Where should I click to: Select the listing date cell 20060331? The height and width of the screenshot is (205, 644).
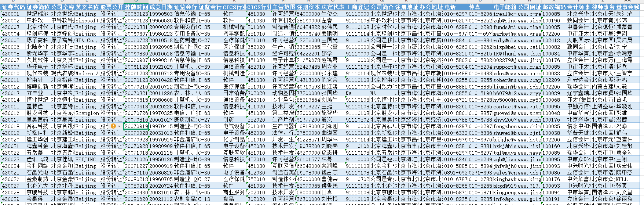pyautogui.click(x=136, y=27)
